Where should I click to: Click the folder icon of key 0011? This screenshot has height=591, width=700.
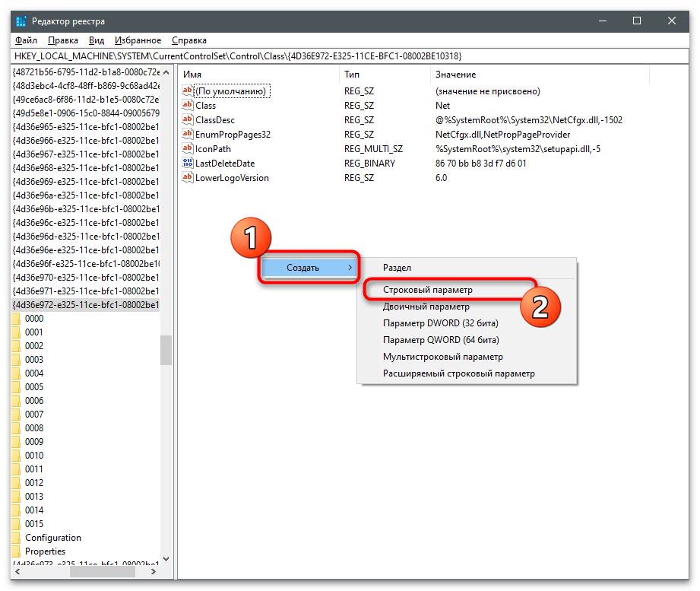tap(16, 469)
